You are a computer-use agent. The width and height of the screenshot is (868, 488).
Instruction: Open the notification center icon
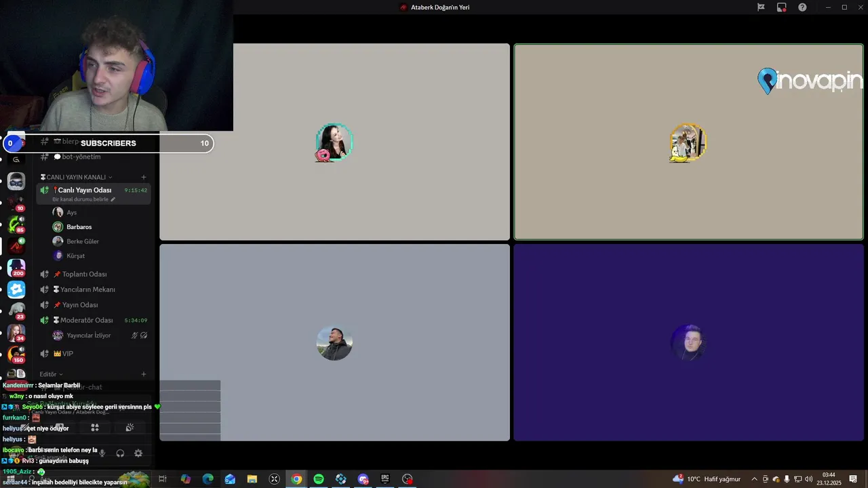pos(853,479)
